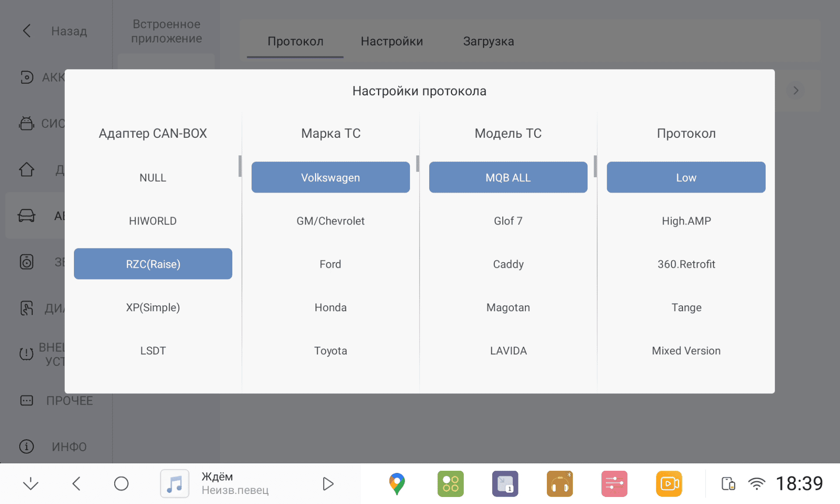
Task: Tap the phone link status icon
Action: coord(728,483)
